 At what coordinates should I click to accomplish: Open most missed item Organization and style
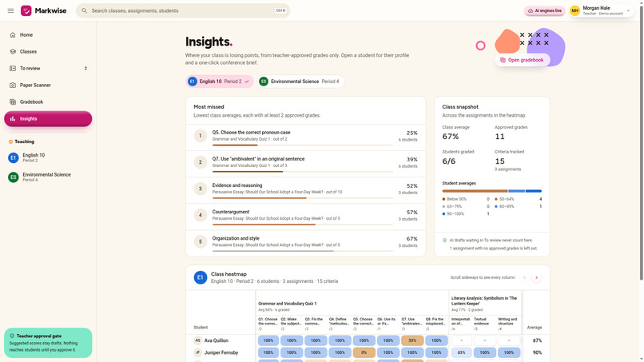pyautogui.click(x=305, y=243)
